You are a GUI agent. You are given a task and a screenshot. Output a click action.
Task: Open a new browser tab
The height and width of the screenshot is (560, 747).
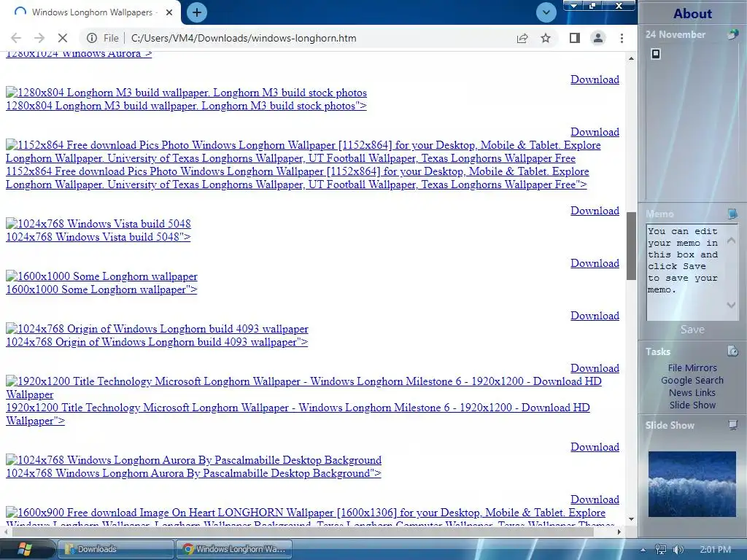(197, 12)
